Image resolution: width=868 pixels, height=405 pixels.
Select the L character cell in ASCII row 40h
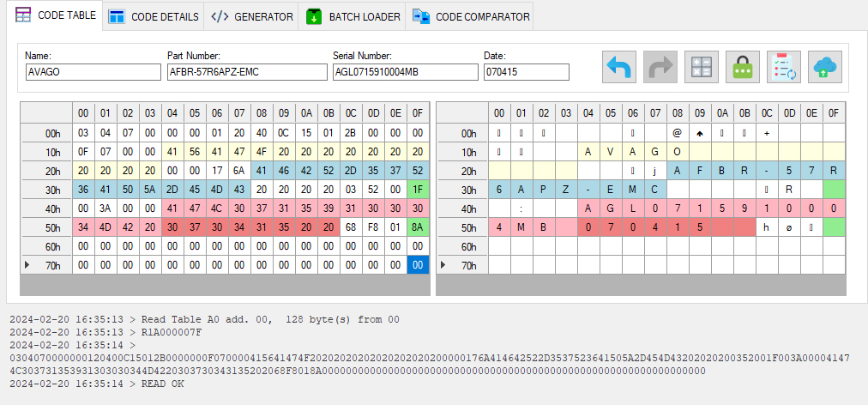coord(633,209)
